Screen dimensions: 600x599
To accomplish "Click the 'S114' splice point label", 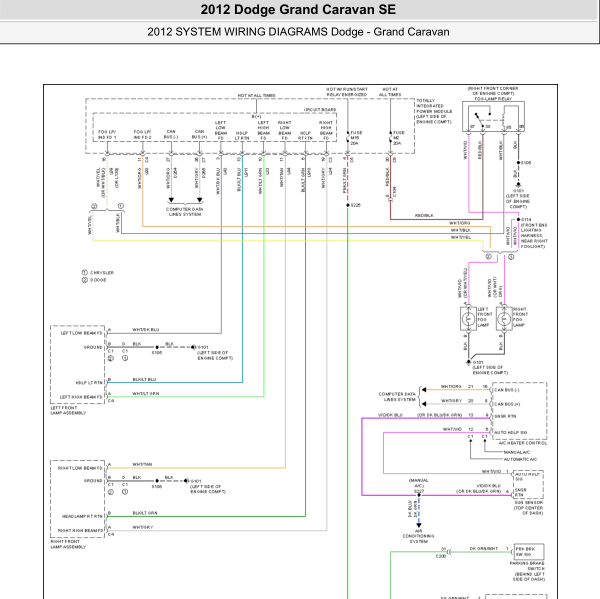I will pyautogui.click(x=526, y=220).
